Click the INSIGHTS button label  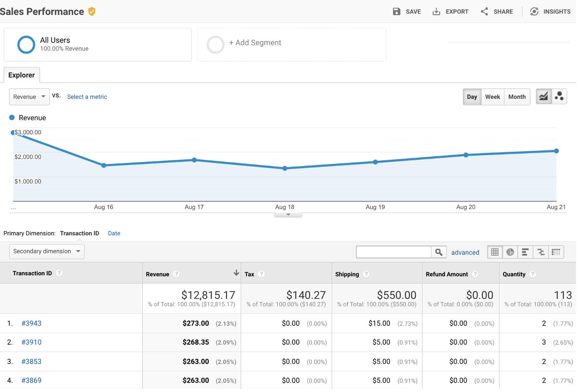557,12
